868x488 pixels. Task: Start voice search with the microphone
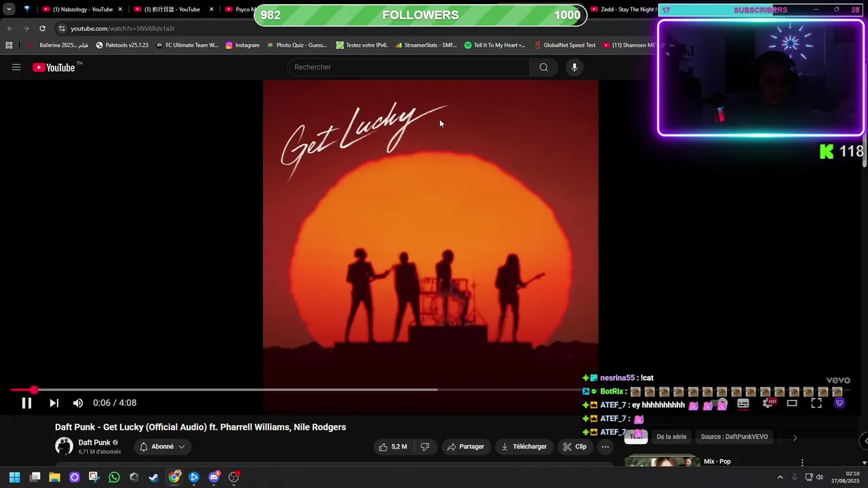(574, 67)
